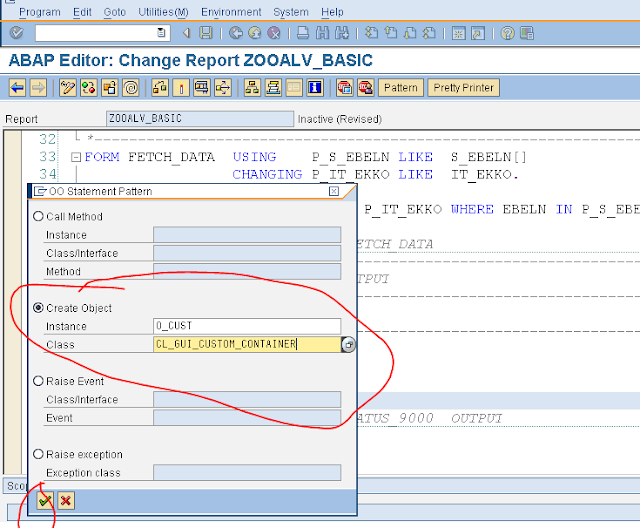The image size is (640, 528).
Task: Select the Call Method radio button
Action: pyautogui.click(x=38, y=216)
